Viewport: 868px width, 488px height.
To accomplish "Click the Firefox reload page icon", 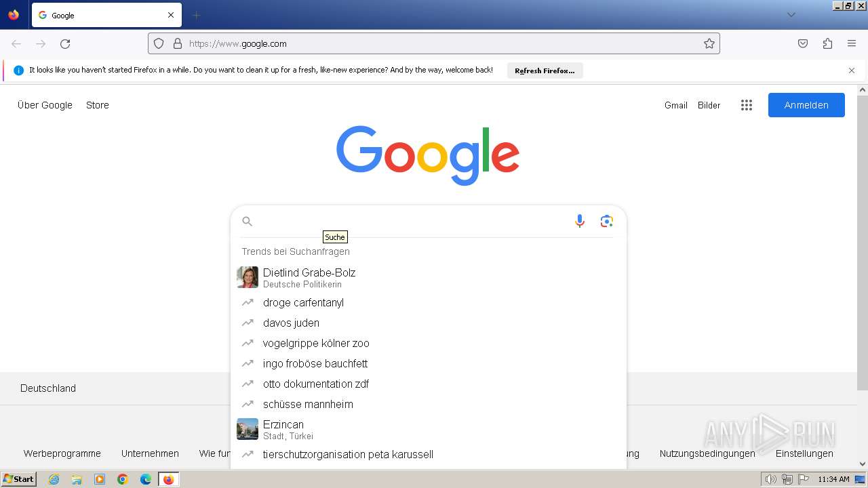I will (65, 43).
